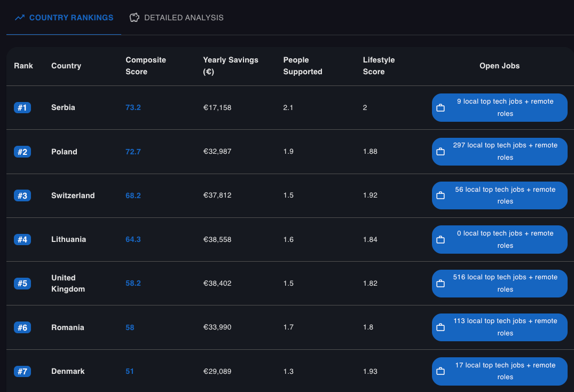This screenshot has height=392, width=574.
Task: Open the Country Rankings tab
Action: 64,18
